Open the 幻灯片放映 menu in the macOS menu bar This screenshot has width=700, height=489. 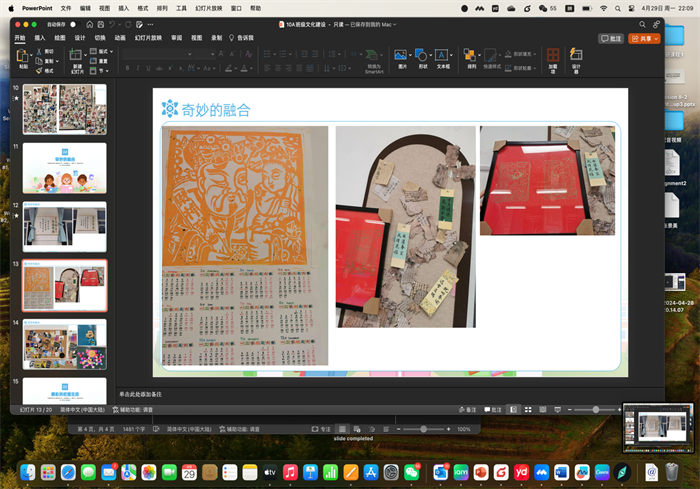208,8
